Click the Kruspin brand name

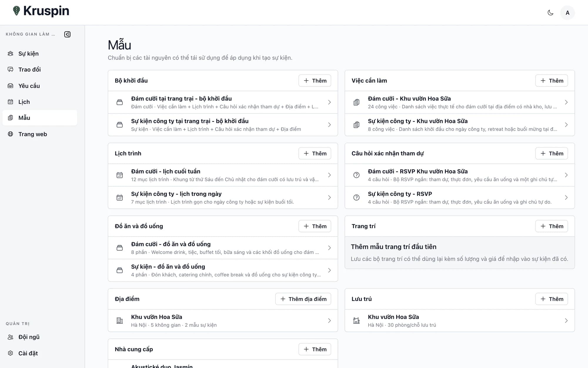tap(46, 11)
